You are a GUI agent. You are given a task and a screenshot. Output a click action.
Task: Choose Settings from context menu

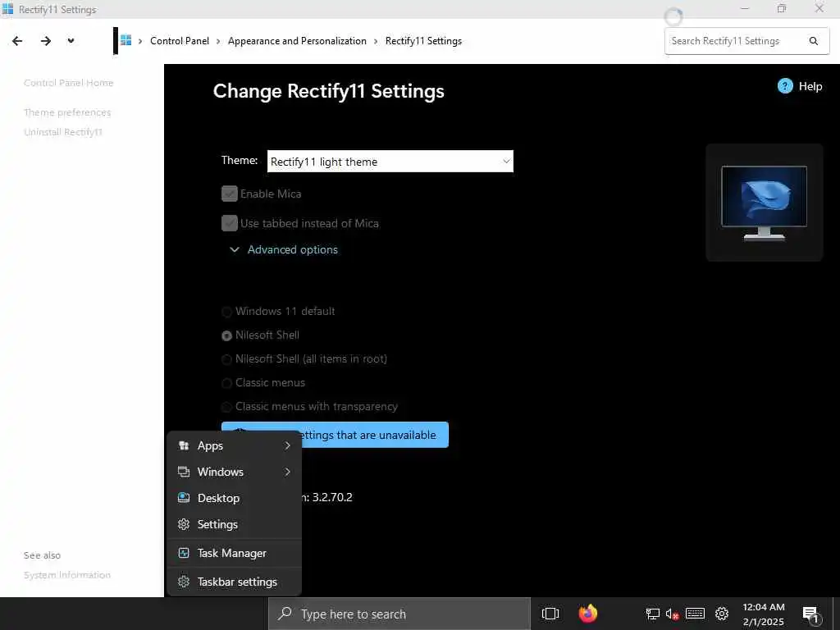(234, 524)
